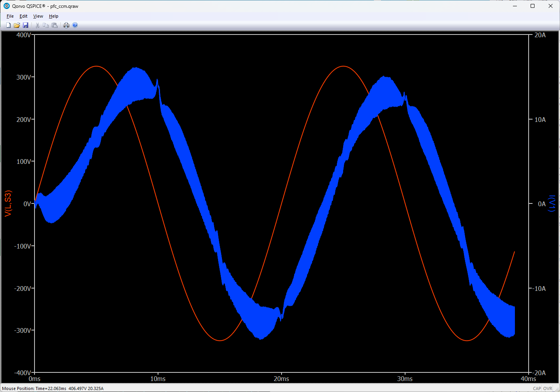Click the OVR indicator in status bar
Screen dimensions: 560x392
[x=548, y=388]
